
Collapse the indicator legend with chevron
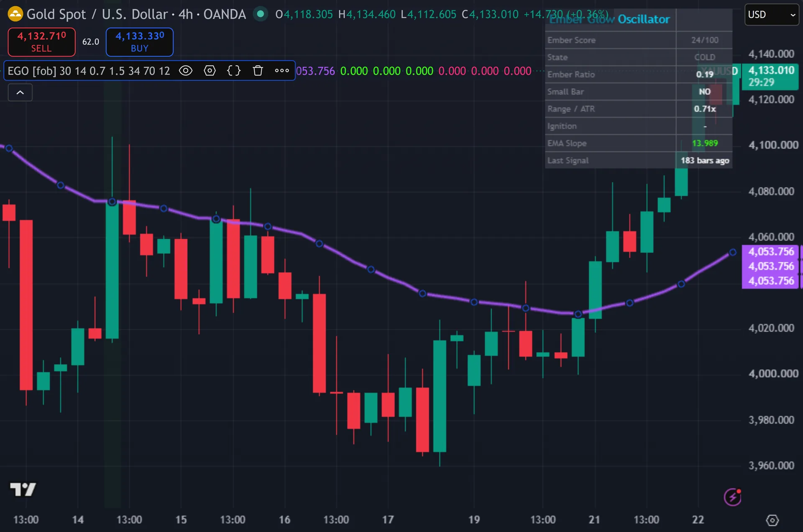[20, 92]
